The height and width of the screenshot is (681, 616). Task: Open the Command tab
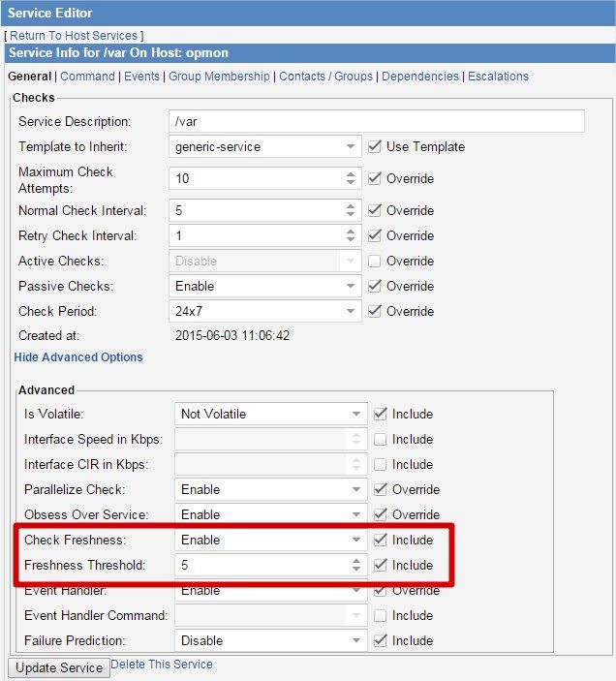click(x=87, y=76)
